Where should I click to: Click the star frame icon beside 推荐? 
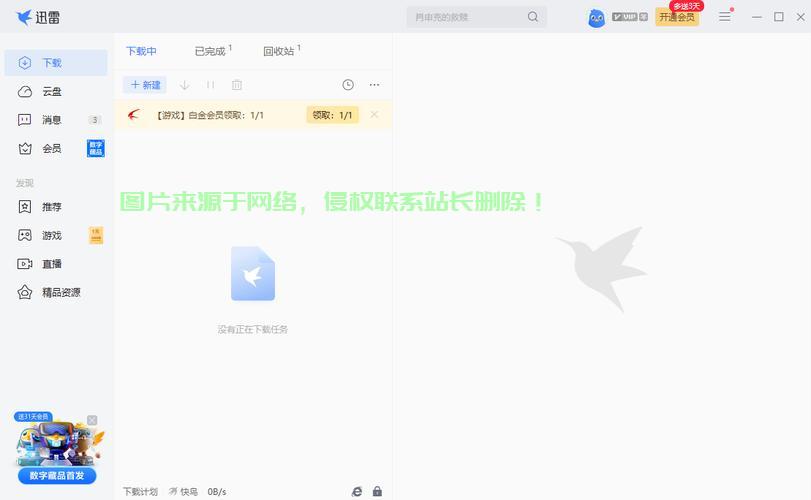click(x=25, y=207)
